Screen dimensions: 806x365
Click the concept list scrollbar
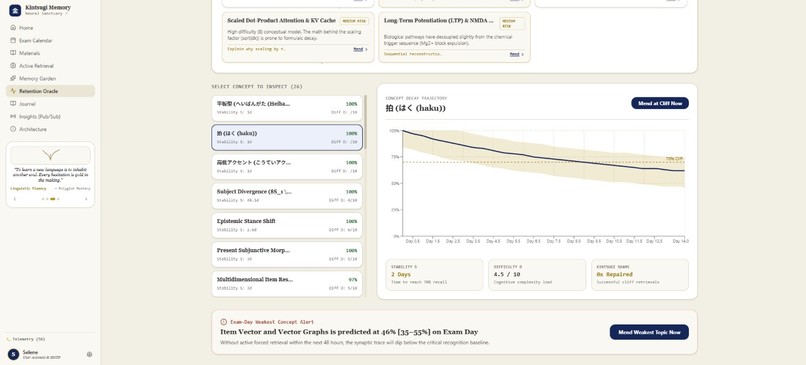(x=365, y=122)
